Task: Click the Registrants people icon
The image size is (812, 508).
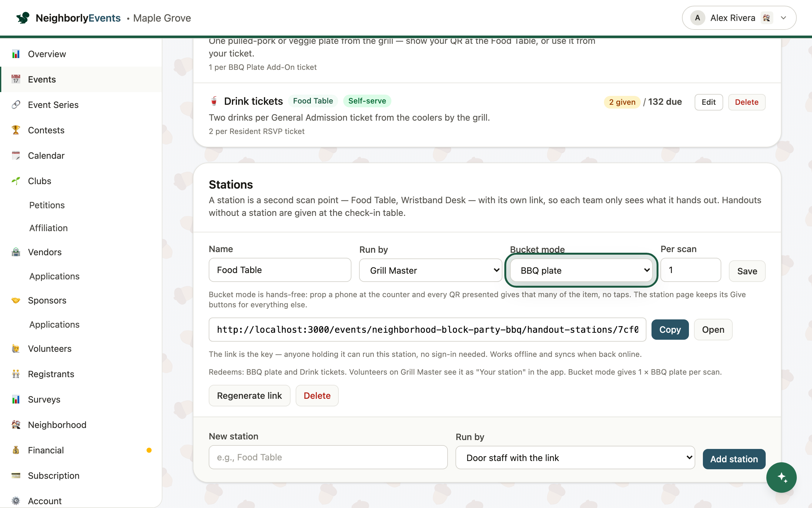Action: [x=16, y=374]
